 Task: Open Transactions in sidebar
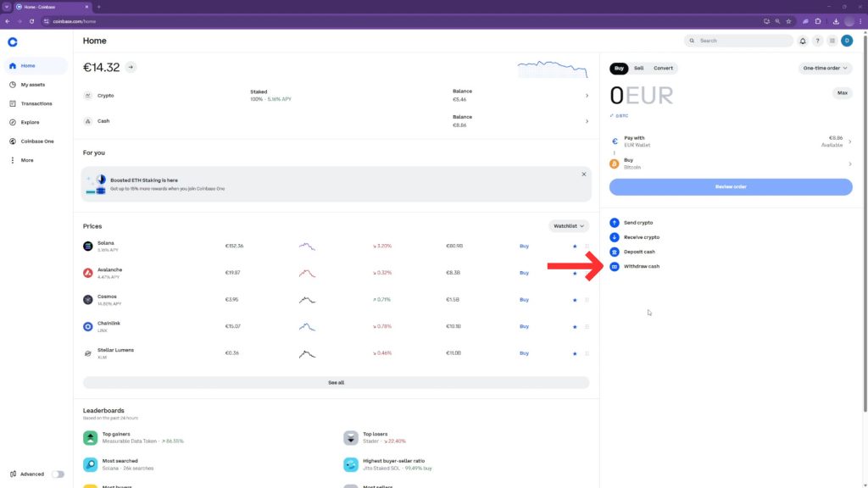click(36, 103)
